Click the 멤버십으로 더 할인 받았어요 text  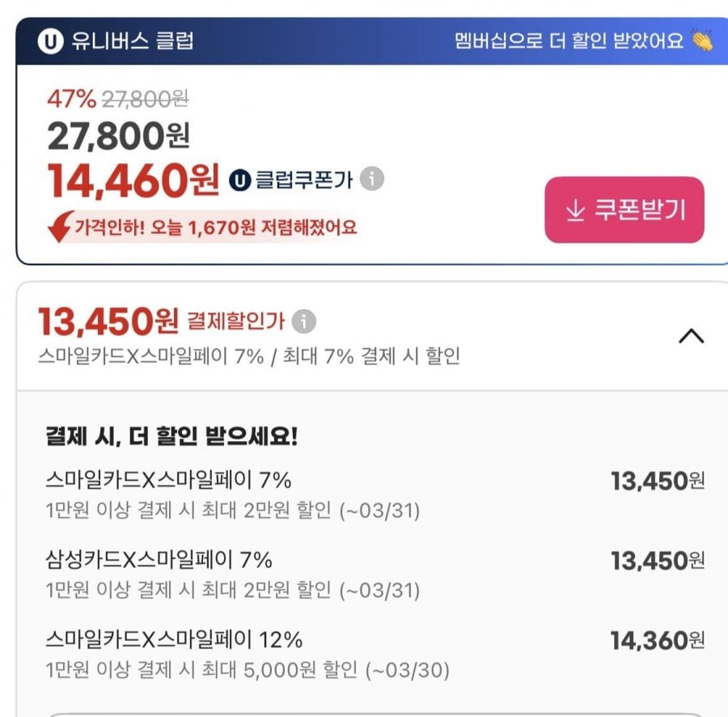pyautogui.click(x=569, y=41)
